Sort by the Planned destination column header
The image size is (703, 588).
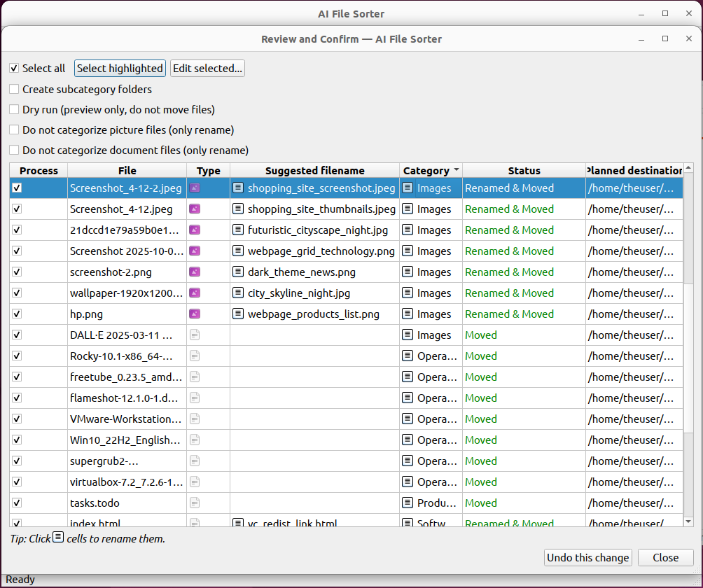(634, 170)
